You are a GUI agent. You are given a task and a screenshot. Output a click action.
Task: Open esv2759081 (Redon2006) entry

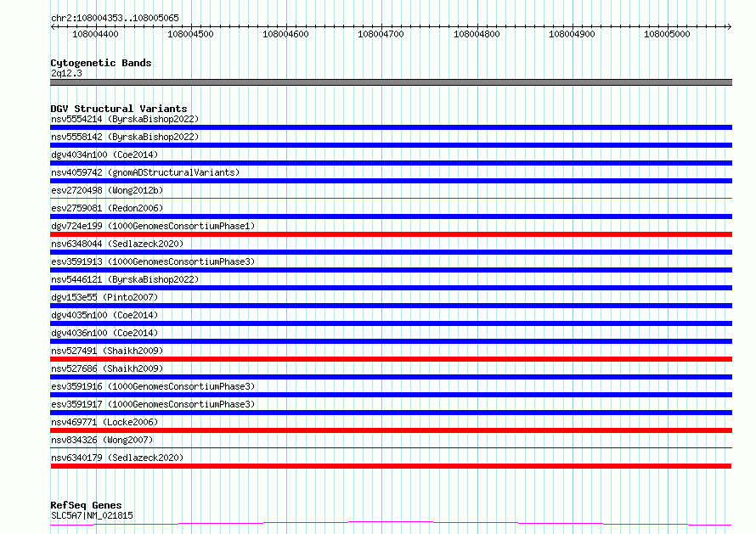(107, 208)
